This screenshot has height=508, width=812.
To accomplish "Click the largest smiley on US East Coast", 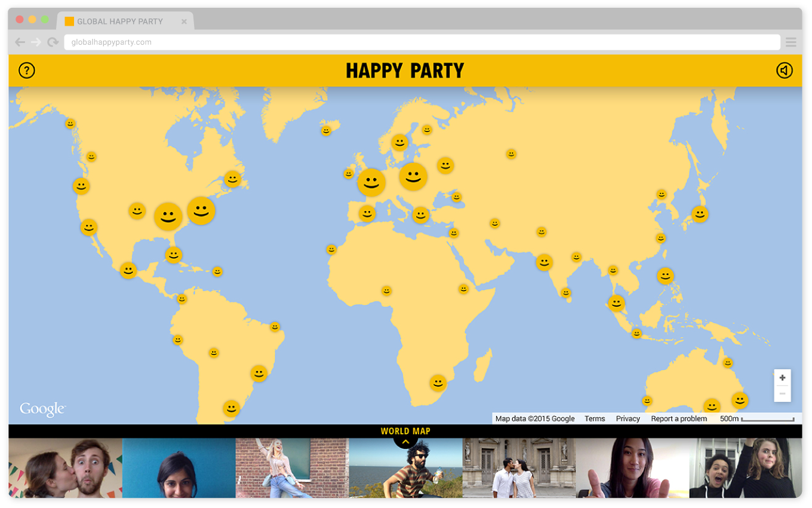I will 201,211.
